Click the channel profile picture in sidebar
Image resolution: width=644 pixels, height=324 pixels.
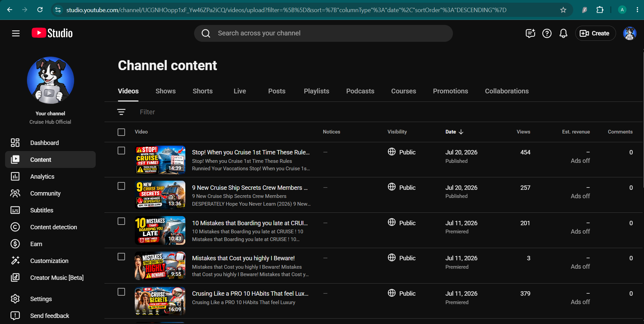pos(51,80)
